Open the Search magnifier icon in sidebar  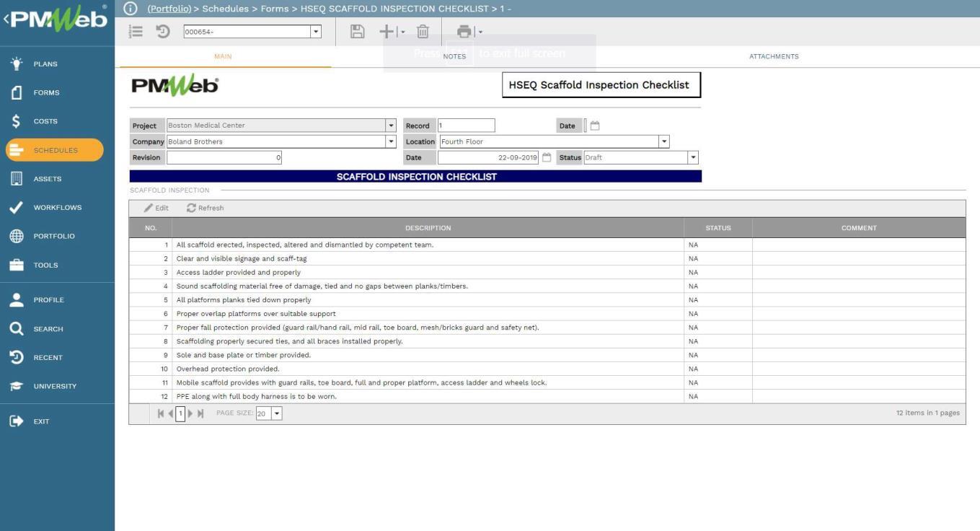coord(17,328)
